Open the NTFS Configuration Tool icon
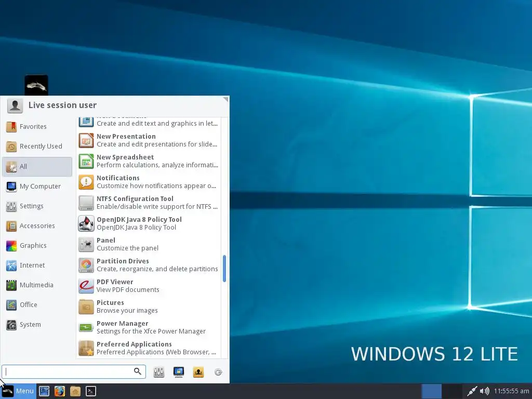The image size is (532, 399). (x=86, y=203)
